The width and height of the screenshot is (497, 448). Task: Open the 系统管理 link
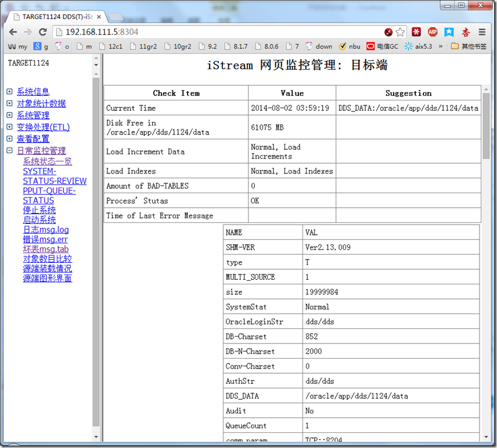coord(33,115)
